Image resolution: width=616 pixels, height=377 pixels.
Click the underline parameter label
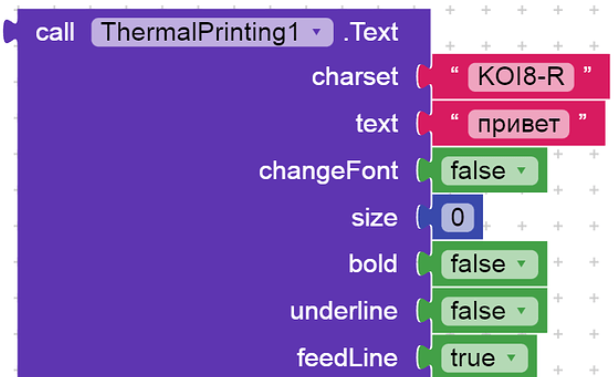tap(344, 311)
